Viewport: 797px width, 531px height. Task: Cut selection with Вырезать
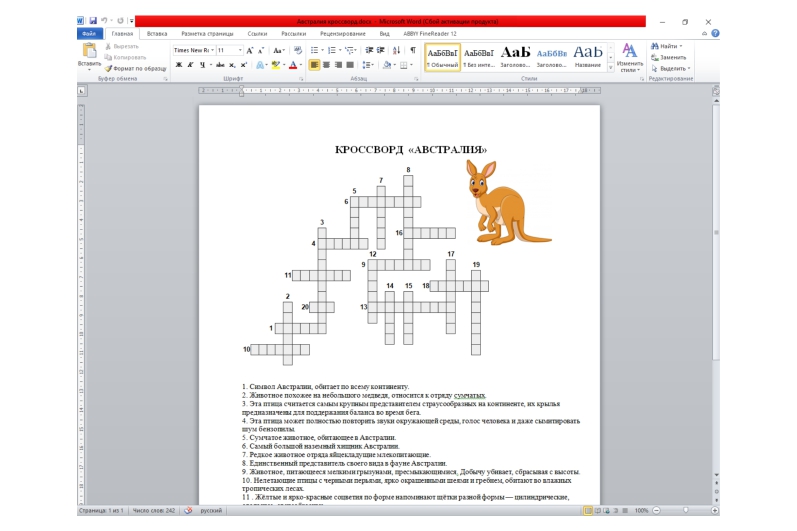pyautogui.click(x=122, y=46)
